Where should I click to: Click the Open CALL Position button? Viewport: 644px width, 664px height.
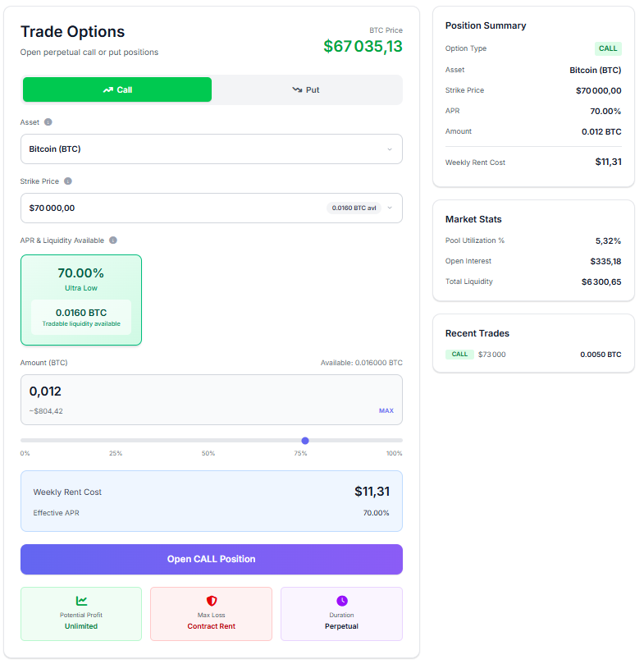coord(212,559)
